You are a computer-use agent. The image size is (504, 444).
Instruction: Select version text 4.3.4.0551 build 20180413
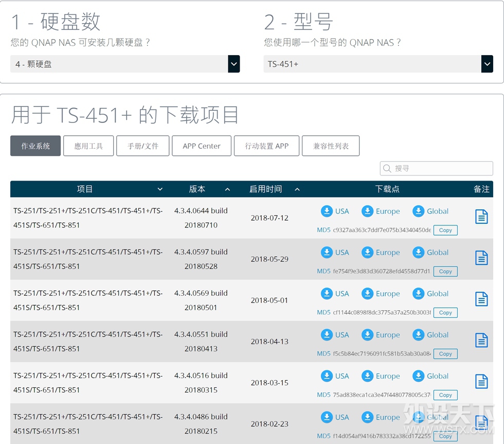[201, 341]
